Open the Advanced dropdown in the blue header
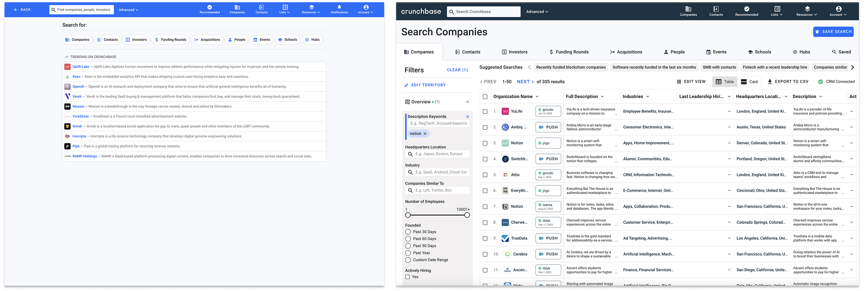The width and height of the screenshot is (868, 291). pos(128,9)
